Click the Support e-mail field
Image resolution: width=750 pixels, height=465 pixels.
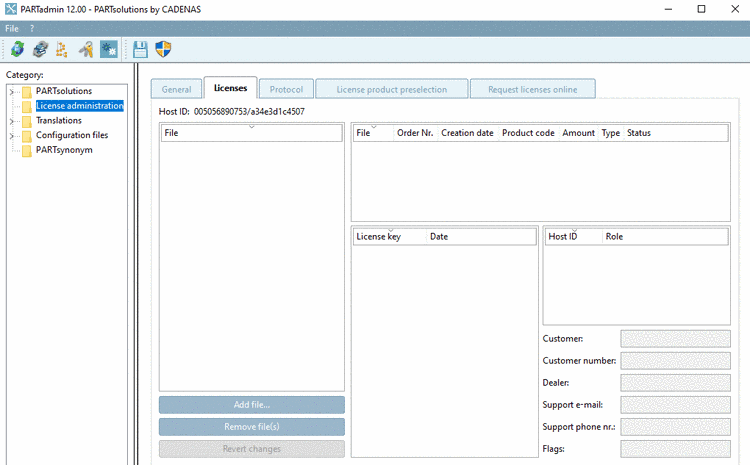point(675,405)
